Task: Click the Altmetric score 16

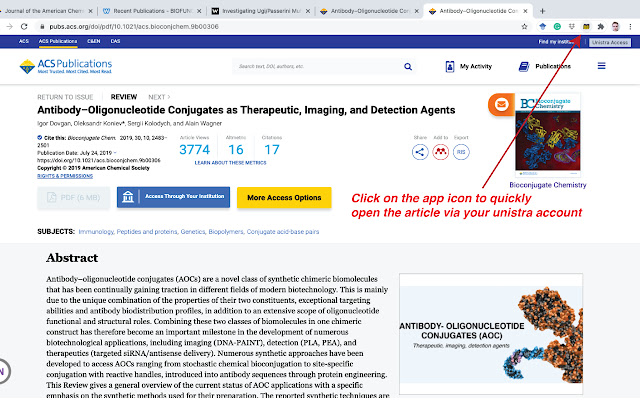Action: point(236,150)
